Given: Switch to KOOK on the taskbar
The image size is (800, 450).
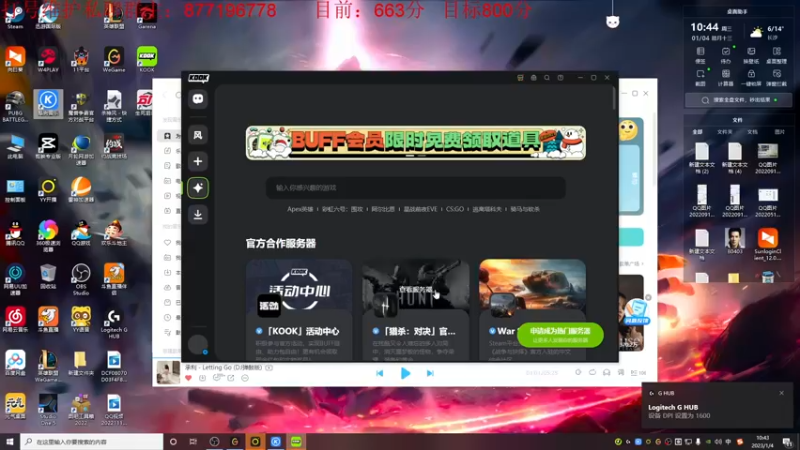Looking at the screenshot, I should (296, 441).
